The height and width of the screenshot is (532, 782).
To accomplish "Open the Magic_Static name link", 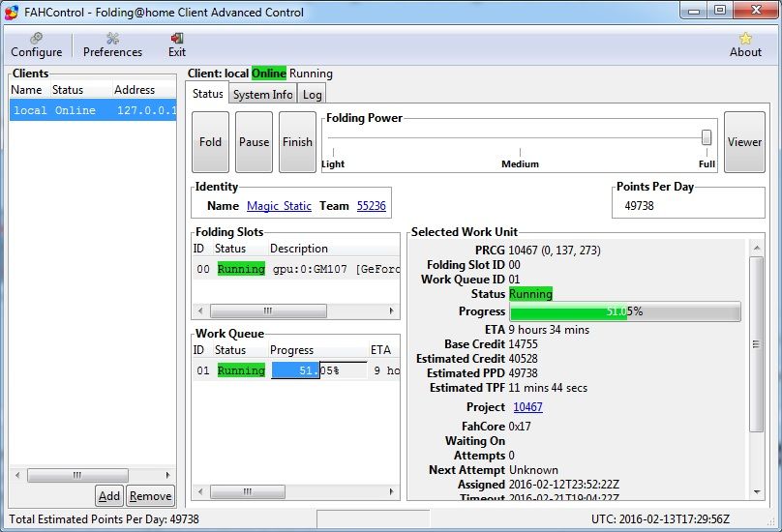I will pyautogui.click(x=279, y=206).
